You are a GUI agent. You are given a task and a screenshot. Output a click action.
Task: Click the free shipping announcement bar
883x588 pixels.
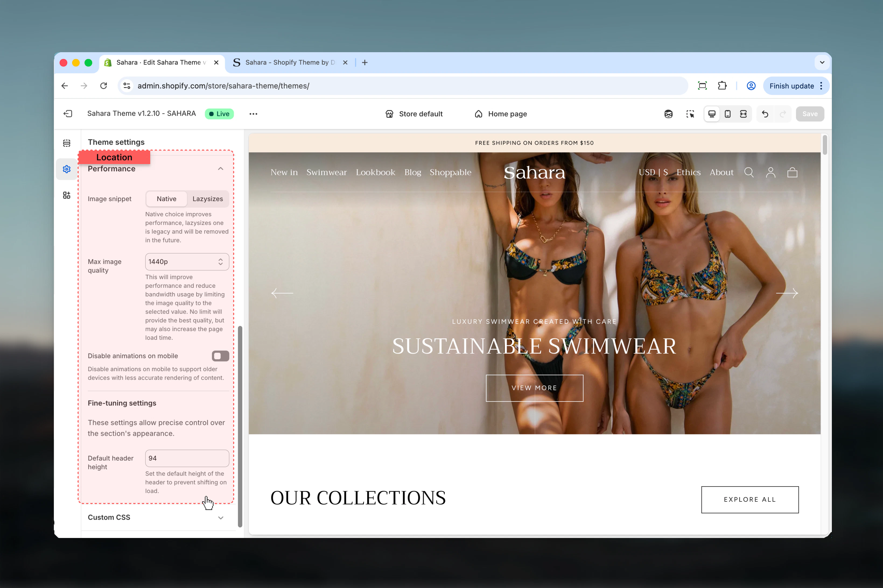pos(534,143)
